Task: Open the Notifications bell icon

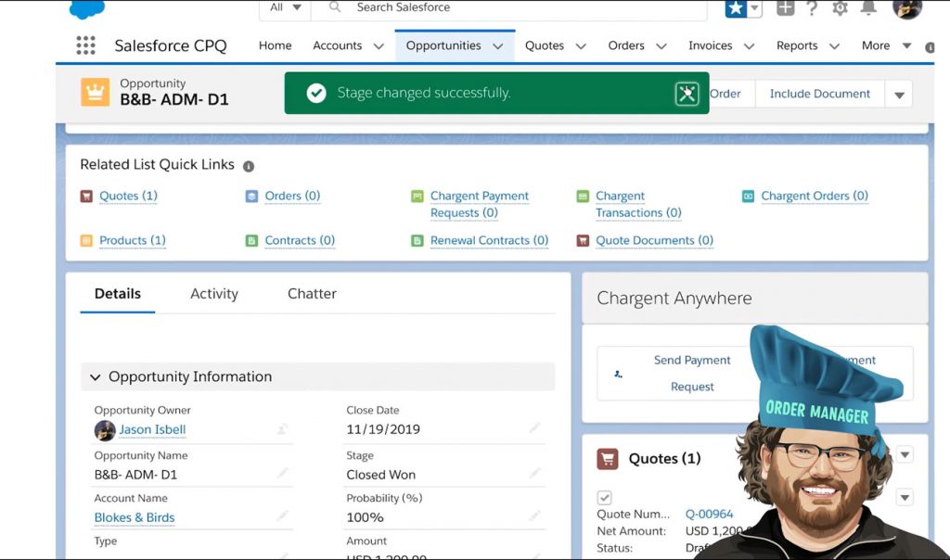Action: click(868, 7)
